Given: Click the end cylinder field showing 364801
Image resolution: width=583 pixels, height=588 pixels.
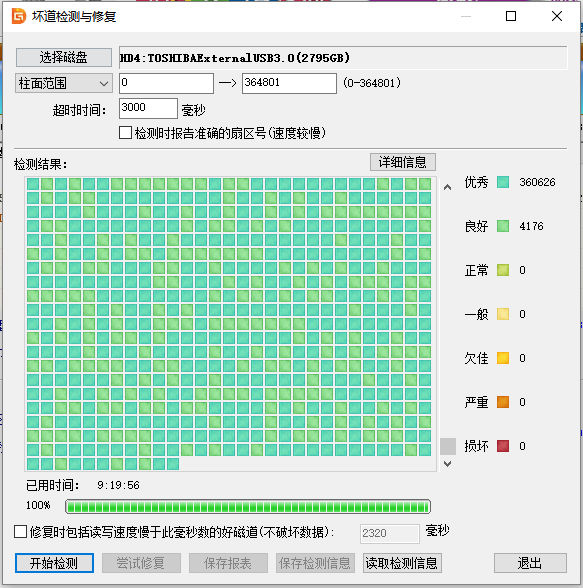Looking at the screenshot, I should 289,83.
